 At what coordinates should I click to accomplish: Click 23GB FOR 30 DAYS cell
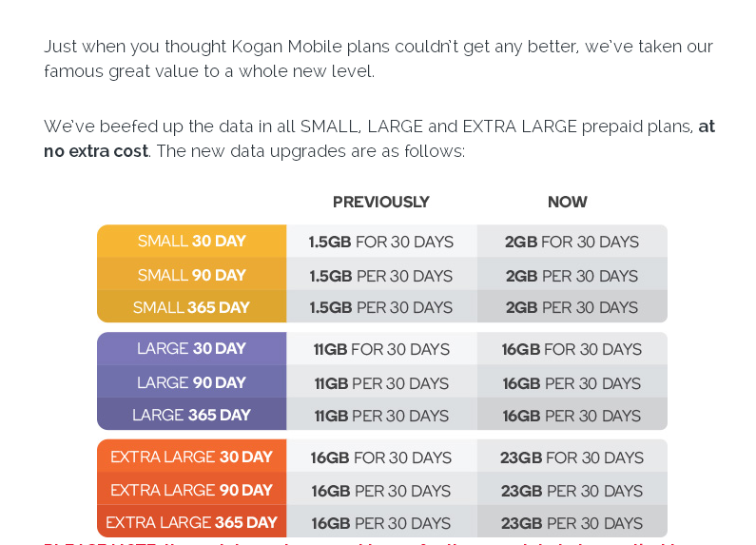572,457
